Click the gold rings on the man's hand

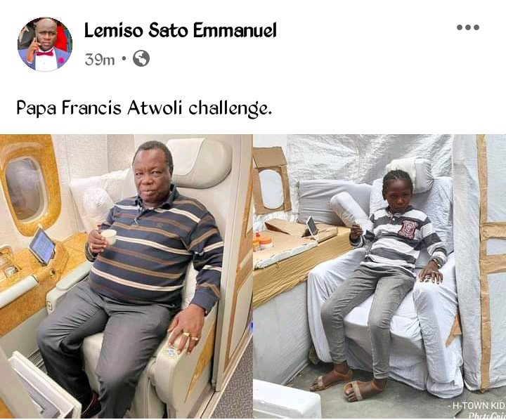[190, 336]
